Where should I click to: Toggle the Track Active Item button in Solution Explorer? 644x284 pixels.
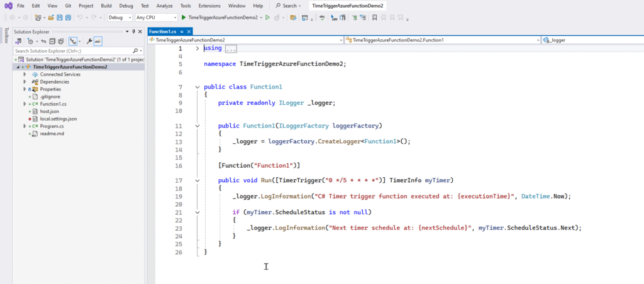pyautogui.click(x=73, y=41)
